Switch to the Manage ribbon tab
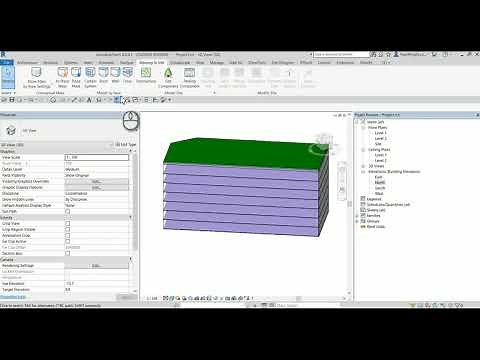Screen dimensions: 480x360 [217, 62]
